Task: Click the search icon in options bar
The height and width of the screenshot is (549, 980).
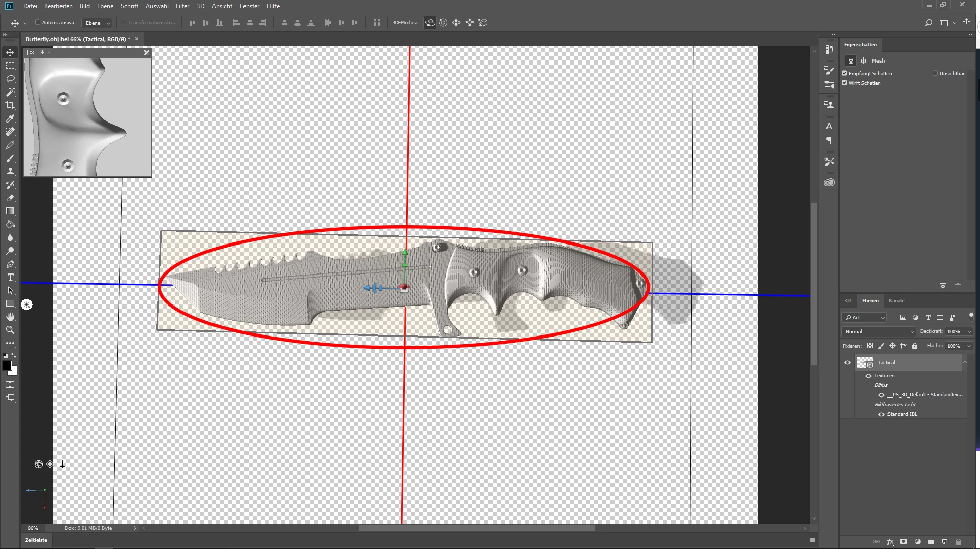Action: click(928, 23)
